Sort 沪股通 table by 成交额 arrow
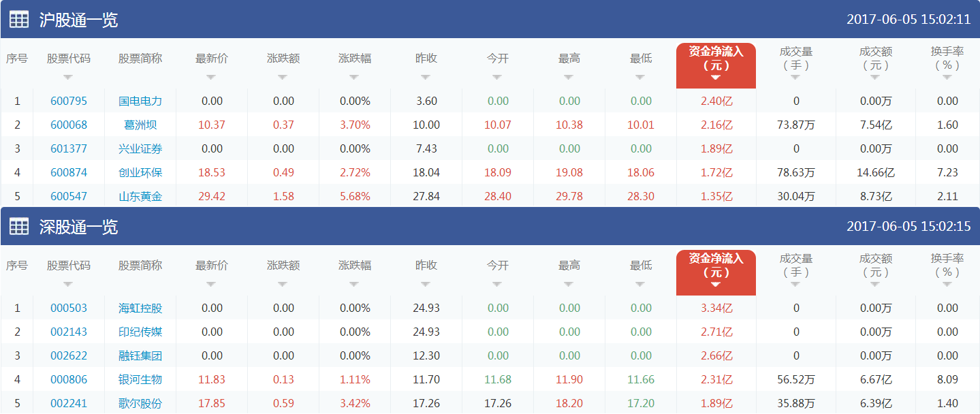 [x=875, y=77]
